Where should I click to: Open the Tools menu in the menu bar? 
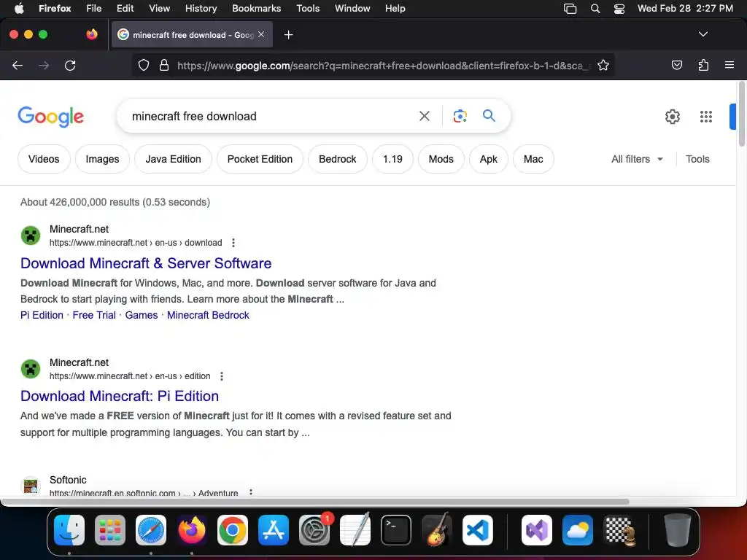pyautogui.click(x=308, y=8)
